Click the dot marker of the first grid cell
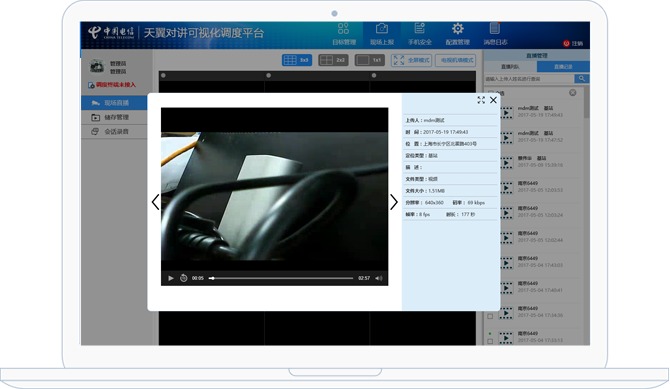 pos(163,76)
